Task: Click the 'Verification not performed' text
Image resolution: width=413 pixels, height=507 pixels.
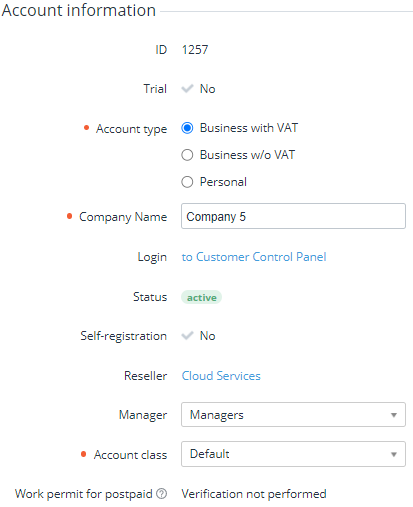Action: [x=254, y=494]
